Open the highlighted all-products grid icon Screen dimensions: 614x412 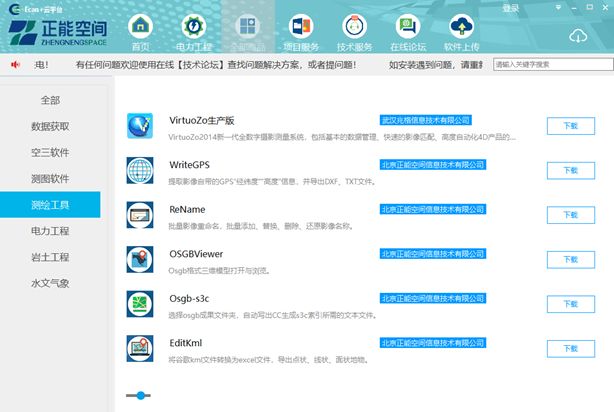point(247,26)
